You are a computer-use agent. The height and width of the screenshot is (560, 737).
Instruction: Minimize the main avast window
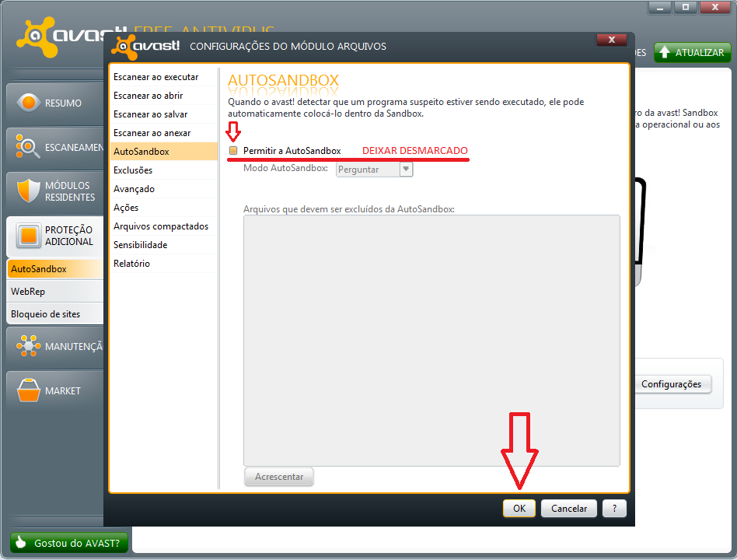(660, 8)
